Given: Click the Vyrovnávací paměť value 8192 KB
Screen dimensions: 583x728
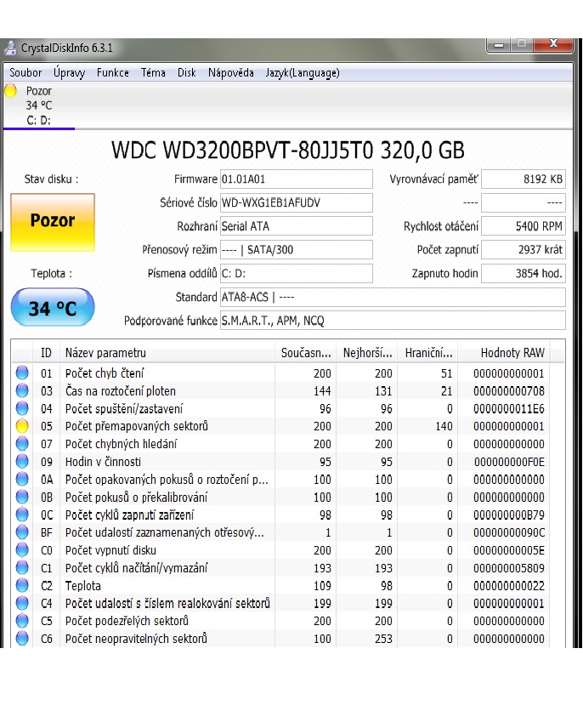Looking at the screenshot, I should (x=524, y=179).
